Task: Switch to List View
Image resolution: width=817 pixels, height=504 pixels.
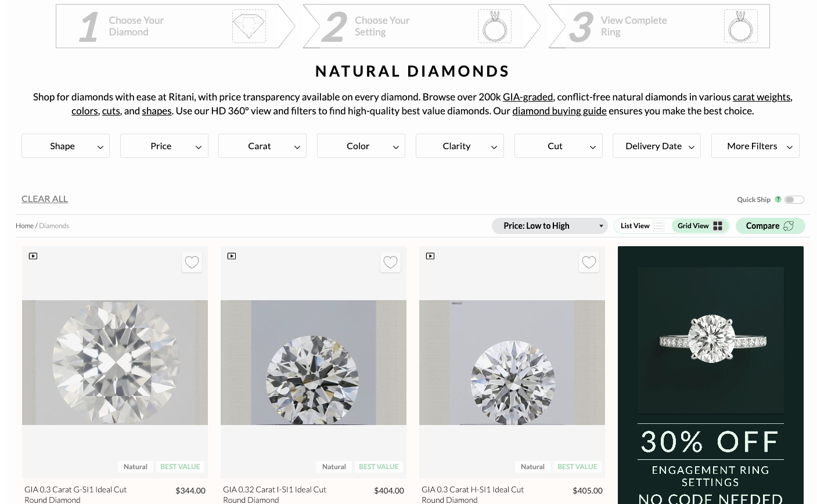Action: 642,226
